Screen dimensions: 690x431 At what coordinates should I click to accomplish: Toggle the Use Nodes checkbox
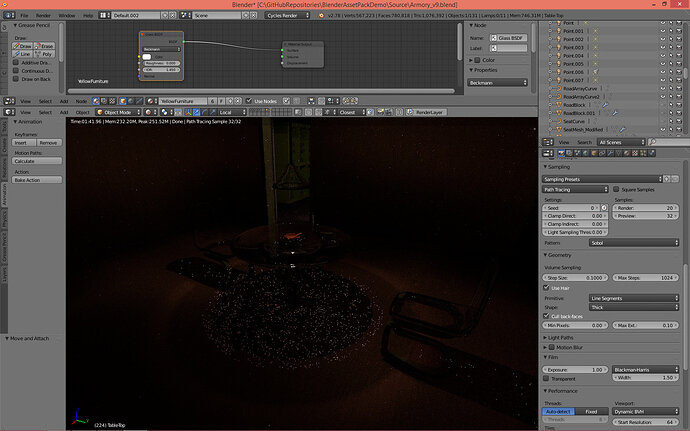(x=249, y=101)
